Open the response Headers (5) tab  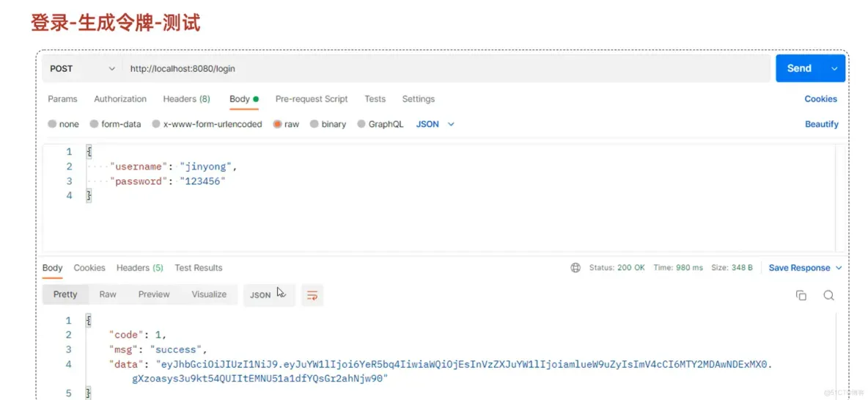(139, 268)
